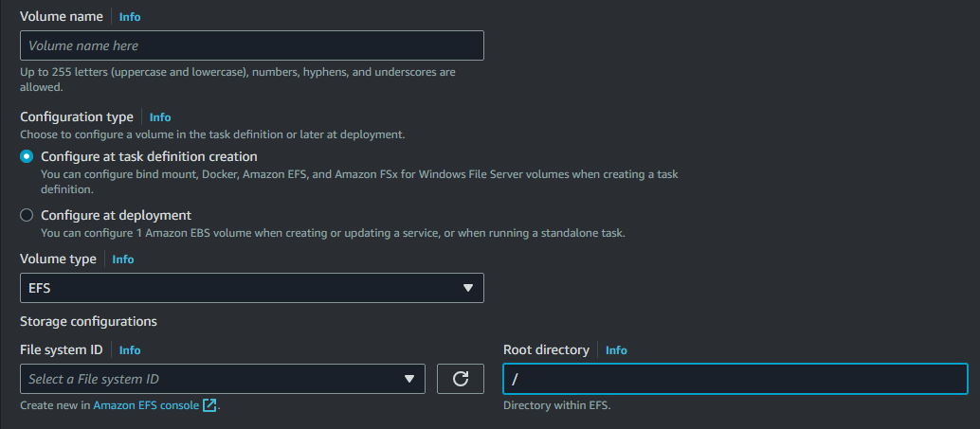Open Info next to File system ID

(x=130, y=350)
